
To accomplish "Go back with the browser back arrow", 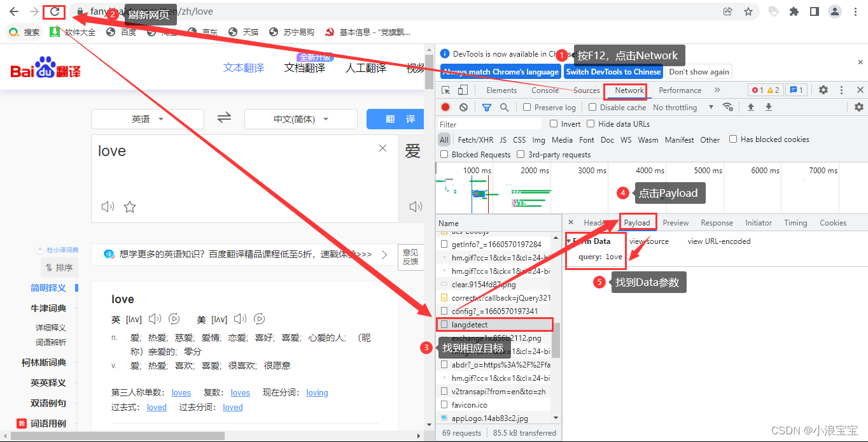I will point(14,11).
